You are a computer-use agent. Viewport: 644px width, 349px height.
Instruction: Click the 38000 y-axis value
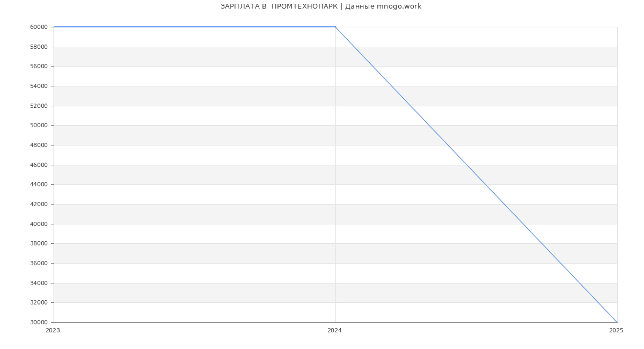(39, 244)
